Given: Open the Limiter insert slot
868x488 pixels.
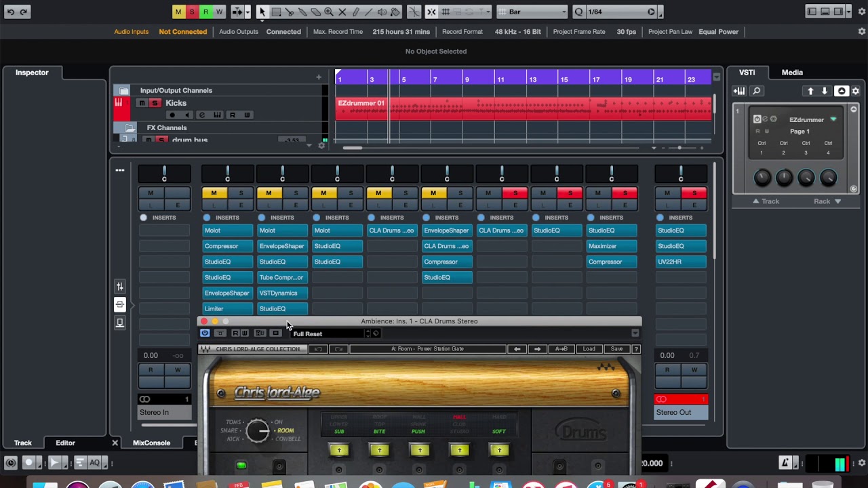Looking at the screenshot, I should click(x=227, y=308).
